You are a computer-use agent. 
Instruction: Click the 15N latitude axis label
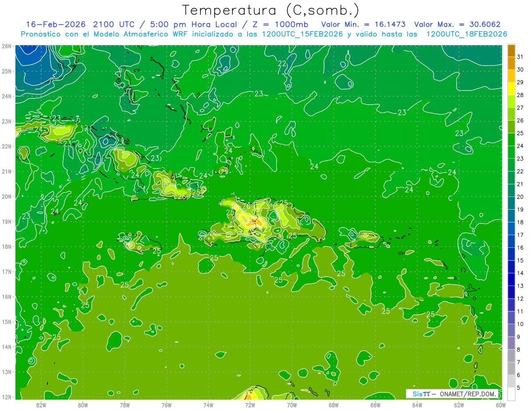[x=6, y=322]
